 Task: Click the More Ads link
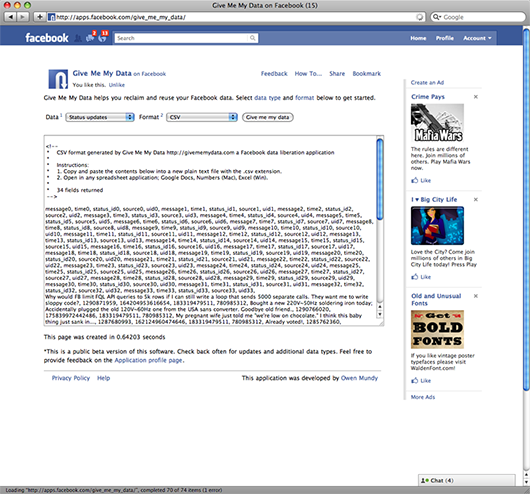tap(423, 397)
